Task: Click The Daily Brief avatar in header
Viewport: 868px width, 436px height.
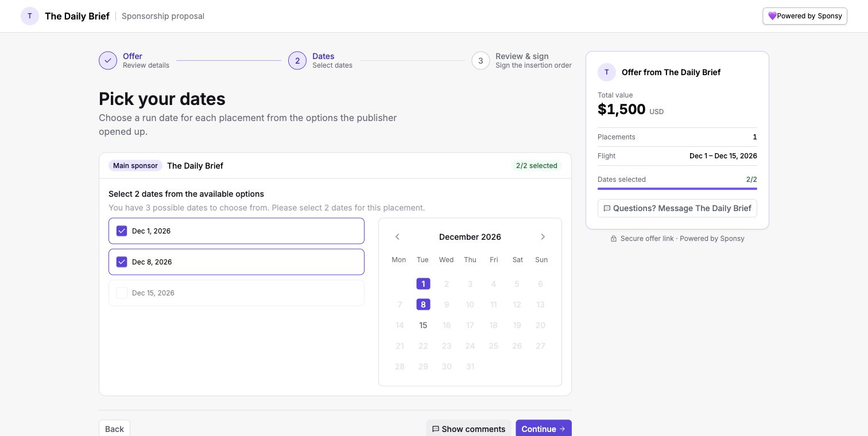Action: pos(30,16)
